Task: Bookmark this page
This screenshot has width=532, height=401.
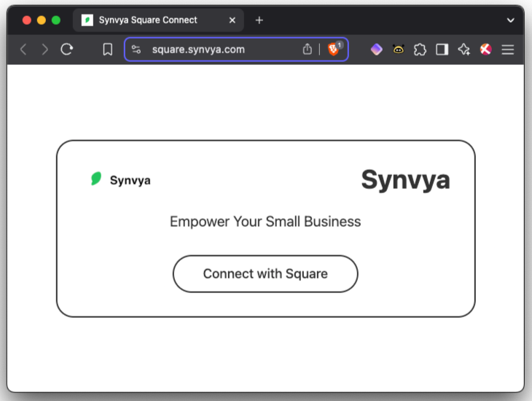Action: pyautogui.click(x=108, y=50)
